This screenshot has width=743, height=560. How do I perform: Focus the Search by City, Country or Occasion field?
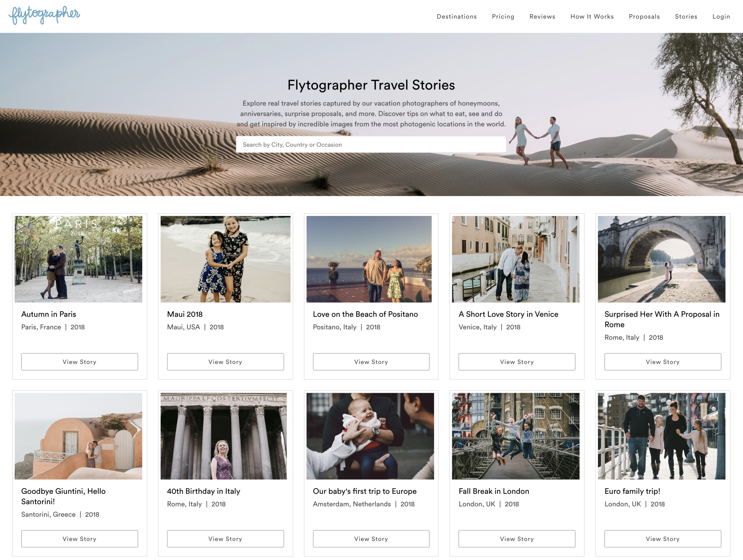click(x=371, y=145)
